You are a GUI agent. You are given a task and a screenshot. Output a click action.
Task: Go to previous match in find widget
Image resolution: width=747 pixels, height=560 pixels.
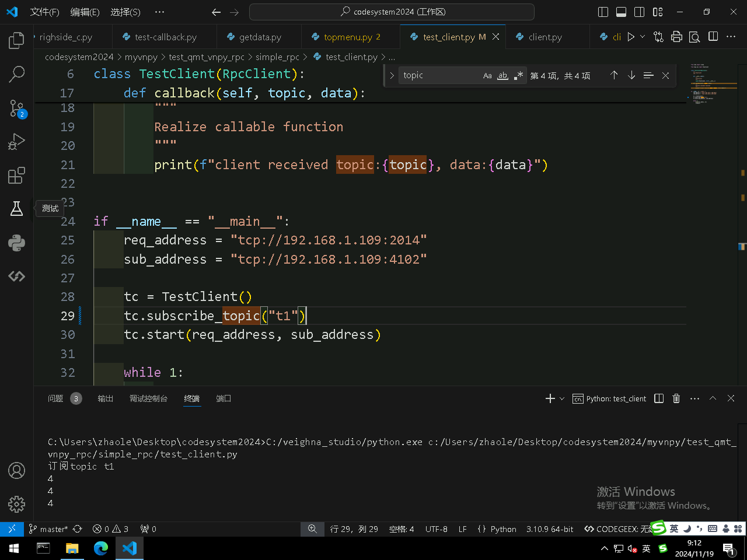tap(614, 75)
